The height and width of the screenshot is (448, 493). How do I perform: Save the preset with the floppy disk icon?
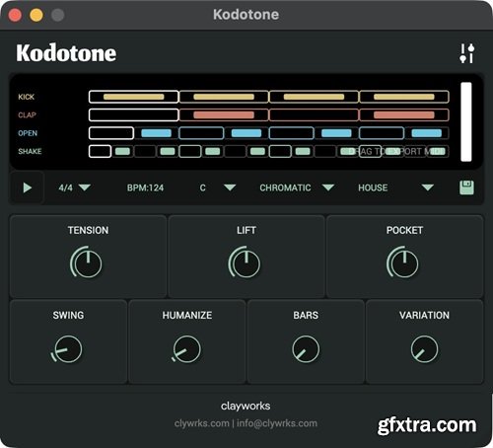(x=466, y=187)
